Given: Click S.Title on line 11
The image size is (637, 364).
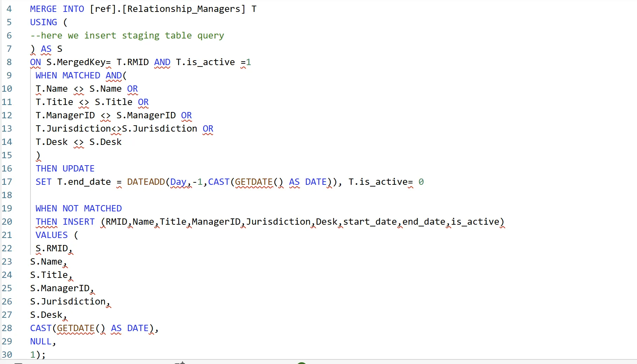Looking at the screenshot, I should click(114, 102).
